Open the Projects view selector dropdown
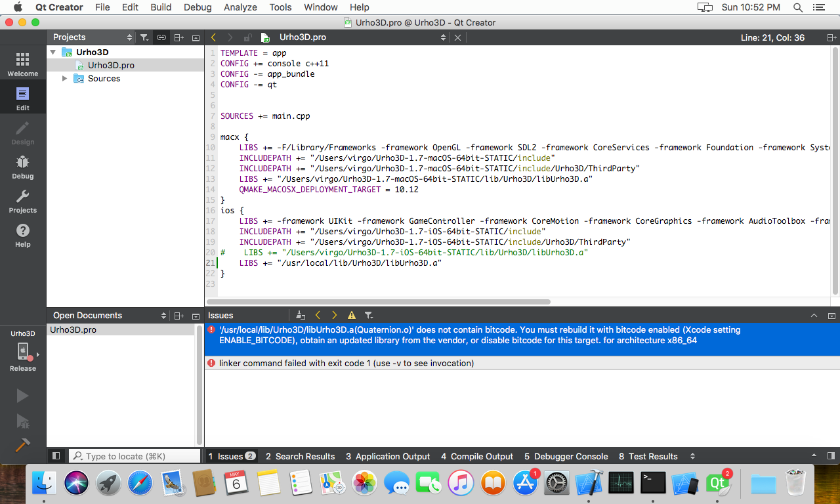This screenshot has width=840, height=504. tap(92, 37)
